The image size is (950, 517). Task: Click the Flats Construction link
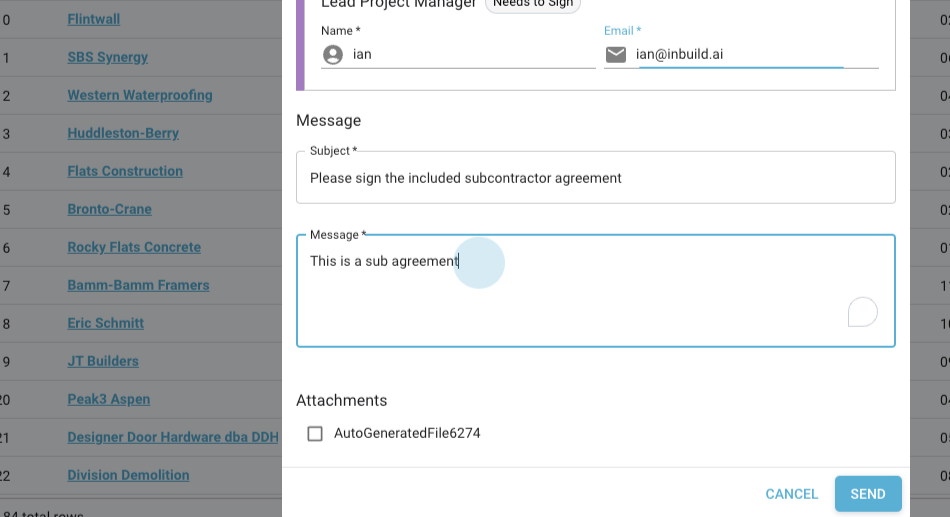(125, 171)
